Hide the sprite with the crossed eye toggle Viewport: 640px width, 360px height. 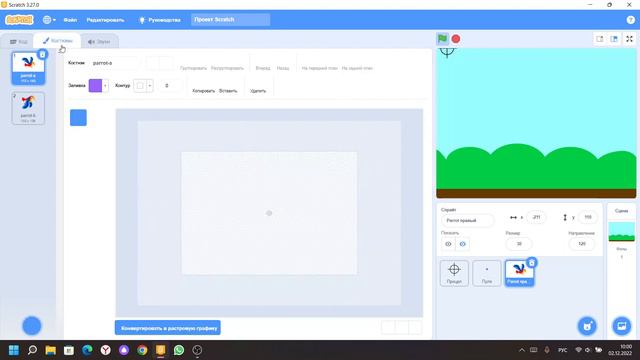click(462, 244)
